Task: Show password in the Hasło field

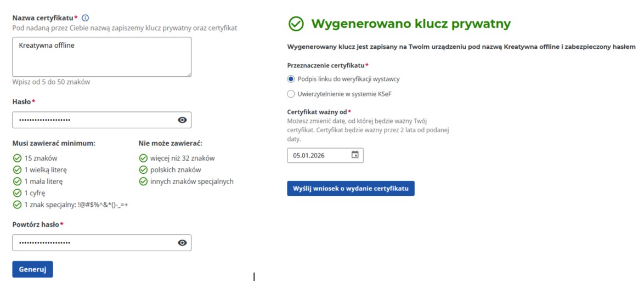Action: click(x=182, y=120)
